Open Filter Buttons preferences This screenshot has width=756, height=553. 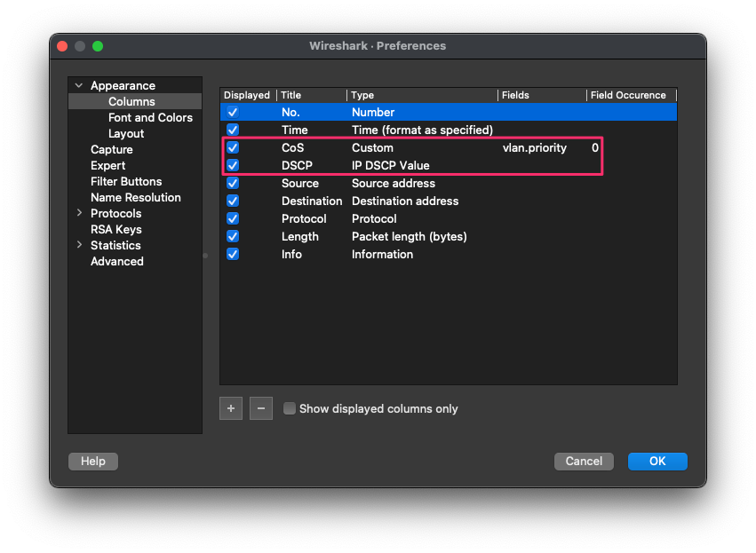pyautogui.click(x=126, y=181)
